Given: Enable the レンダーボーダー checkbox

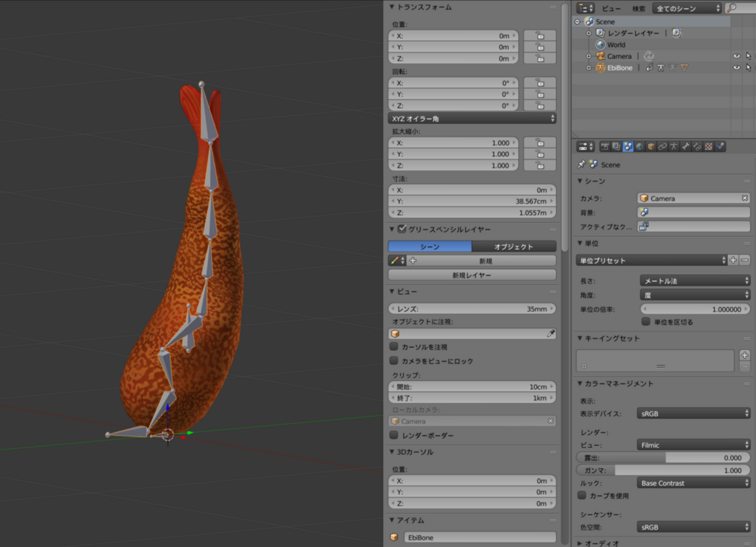Looking at the screenshot, I should (x=394, y=435).
